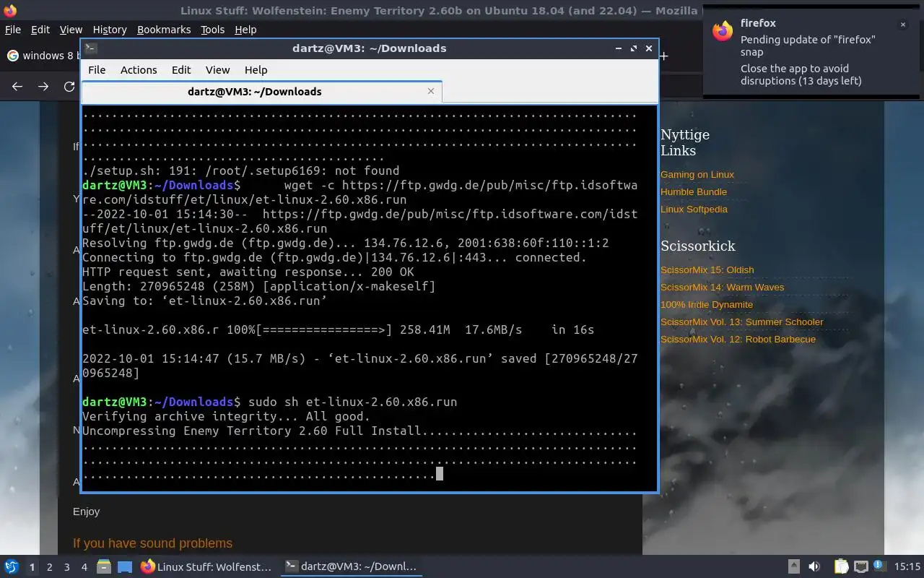Open the volume control tray icon

[x=814, y=566]
